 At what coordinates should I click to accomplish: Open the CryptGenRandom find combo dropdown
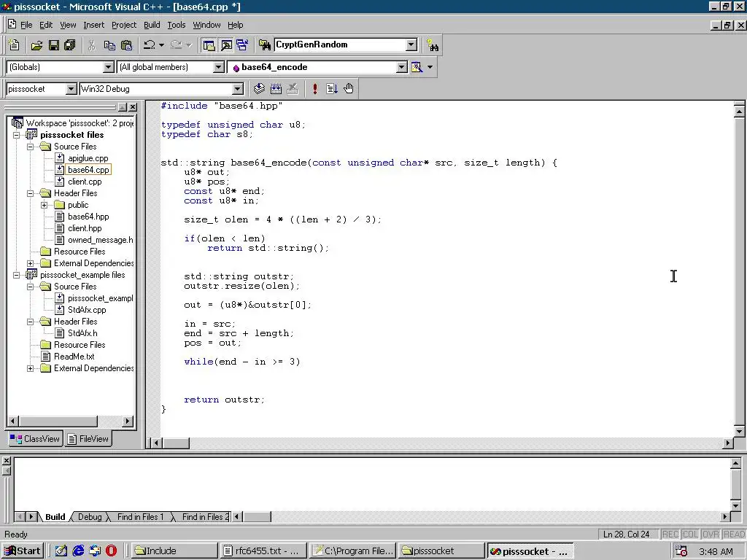tap(411, 44)
